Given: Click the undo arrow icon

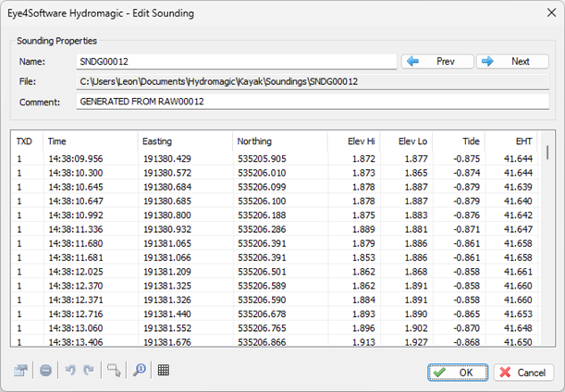Looking at the screenshot, I should (x=69, y=371).
